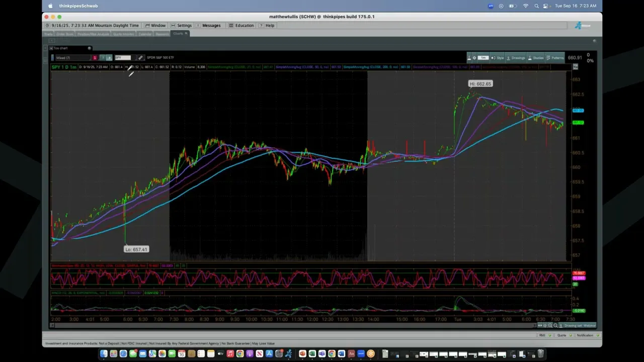This screenshot has width=644, height=362.
Task: Open the Drawing set: Webinar selector
Action: [x=580, y=326]
